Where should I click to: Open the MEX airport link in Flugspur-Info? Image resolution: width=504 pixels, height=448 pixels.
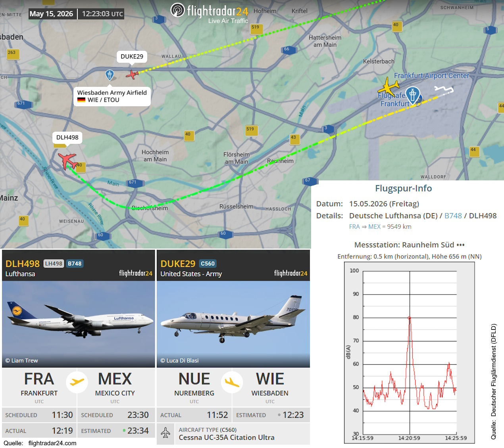(374, 227)
